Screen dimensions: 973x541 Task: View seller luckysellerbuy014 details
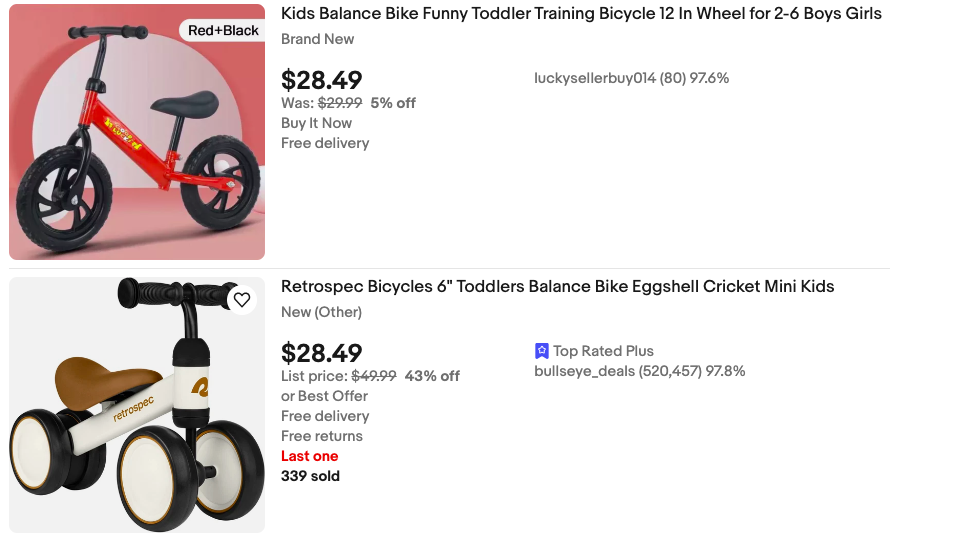[x=631, y=78]
